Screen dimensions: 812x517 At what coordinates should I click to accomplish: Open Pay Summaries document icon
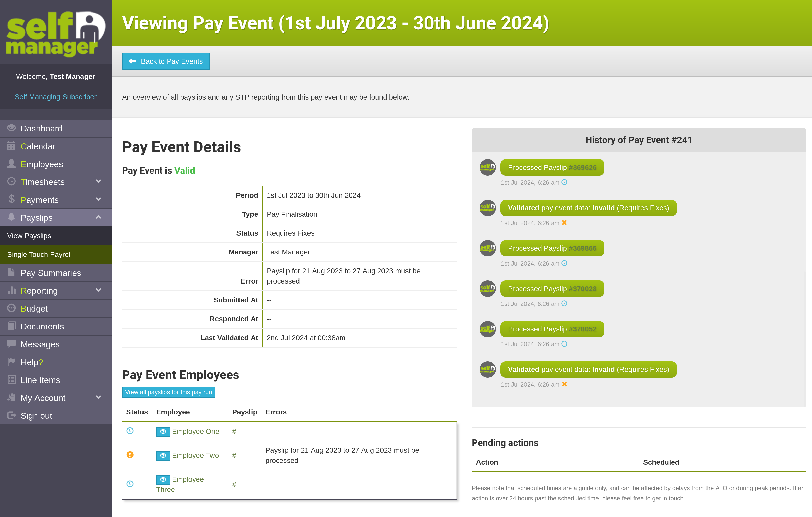coord(11,272)
